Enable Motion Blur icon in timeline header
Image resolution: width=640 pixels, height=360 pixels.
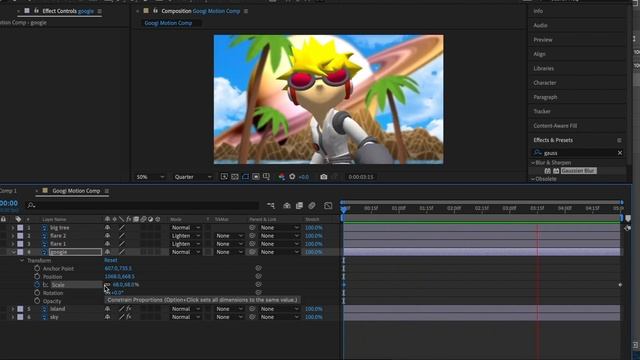click(x=312, y=206)
